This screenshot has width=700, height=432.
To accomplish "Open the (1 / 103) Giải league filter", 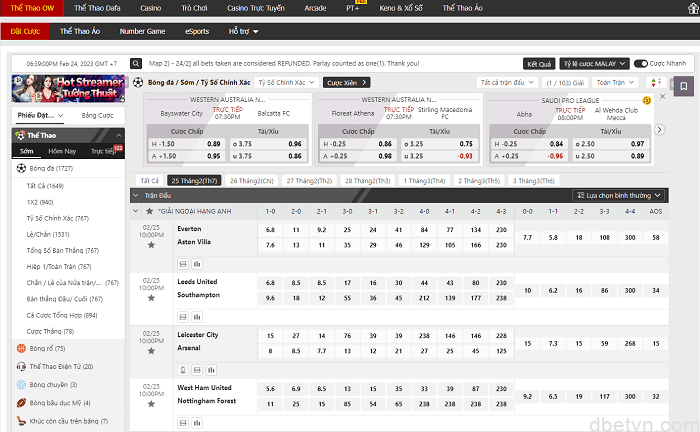I will pyautogui.click(x=565, y=83).
